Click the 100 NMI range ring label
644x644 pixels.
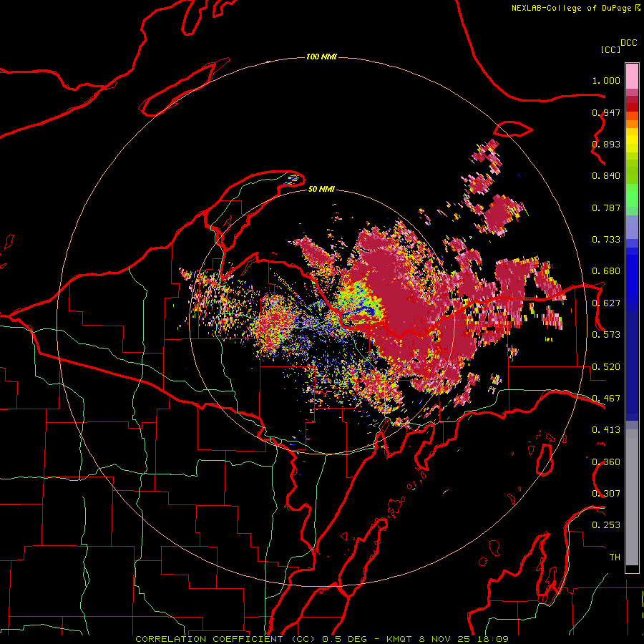coord(321,57)
